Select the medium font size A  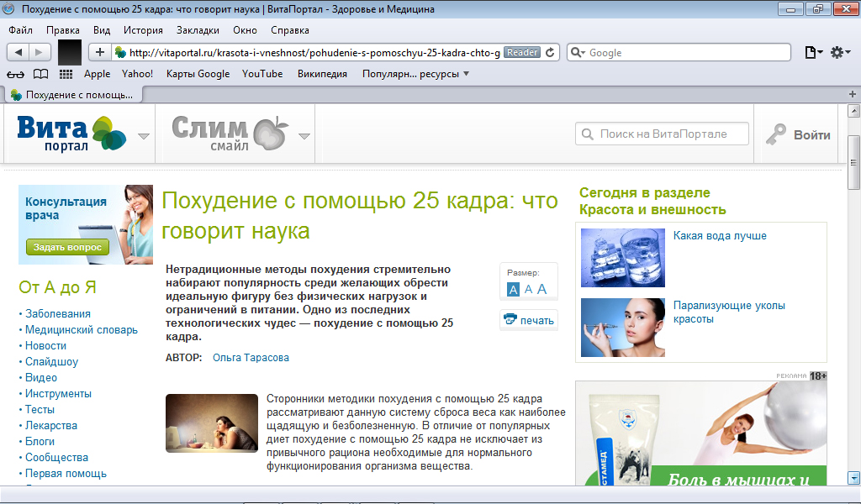point(528,289)
